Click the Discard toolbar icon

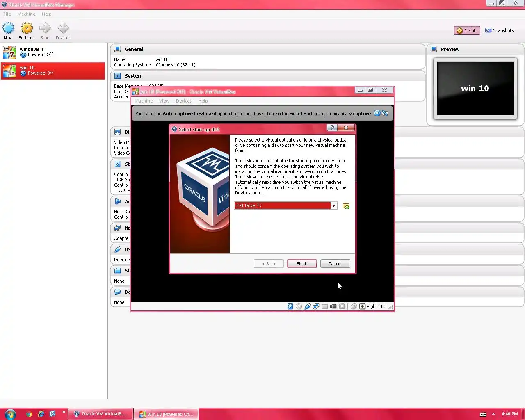[63, 31]
